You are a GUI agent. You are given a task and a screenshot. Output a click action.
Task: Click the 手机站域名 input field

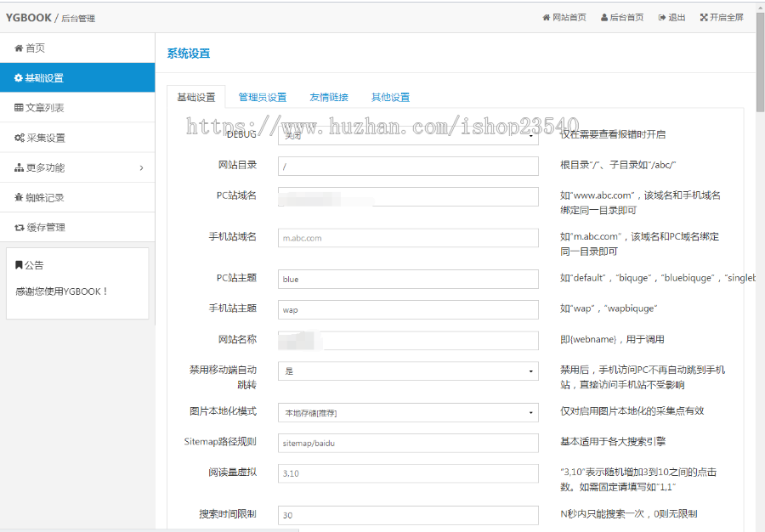point(408,240)
